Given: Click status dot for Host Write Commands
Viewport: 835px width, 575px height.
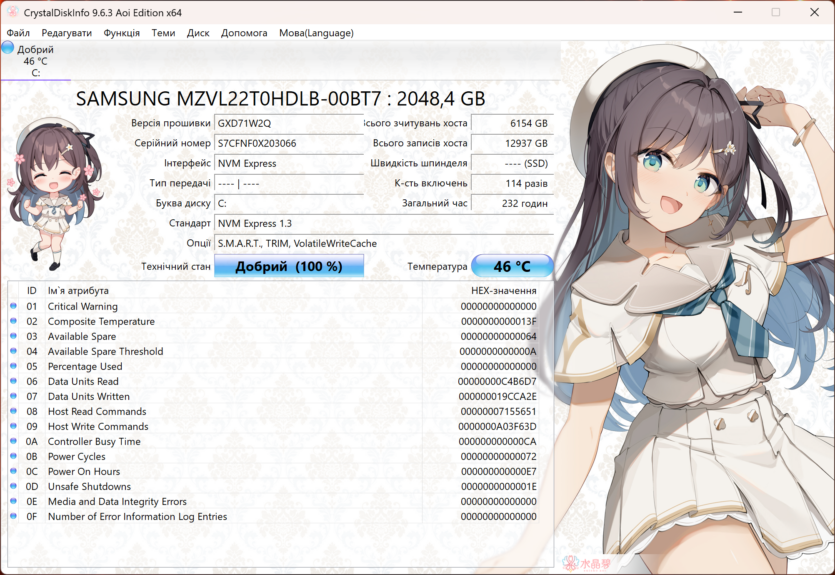Looking at the screenshot, I should [x=13, y=426].
